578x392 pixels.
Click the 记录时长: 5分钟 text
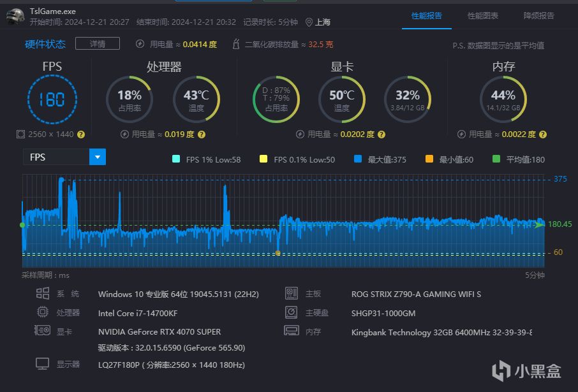pyautogui.click(x=270, y=22)
